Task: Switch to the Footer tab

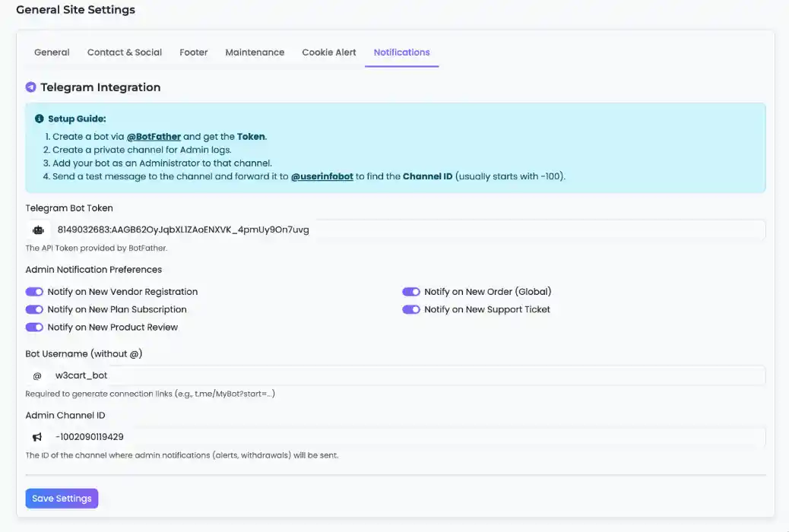Action: [193, 52]
